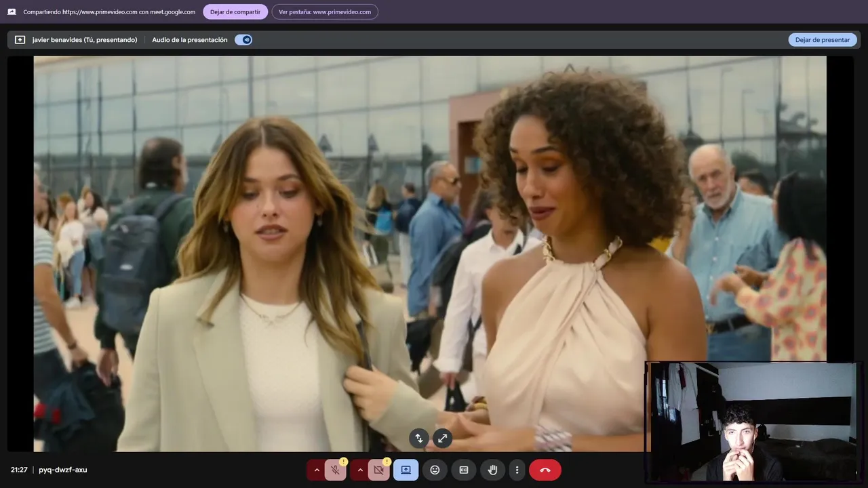Turn on the camera button
This screenshot has height=488, width=868.
click(x=378, y=470)
